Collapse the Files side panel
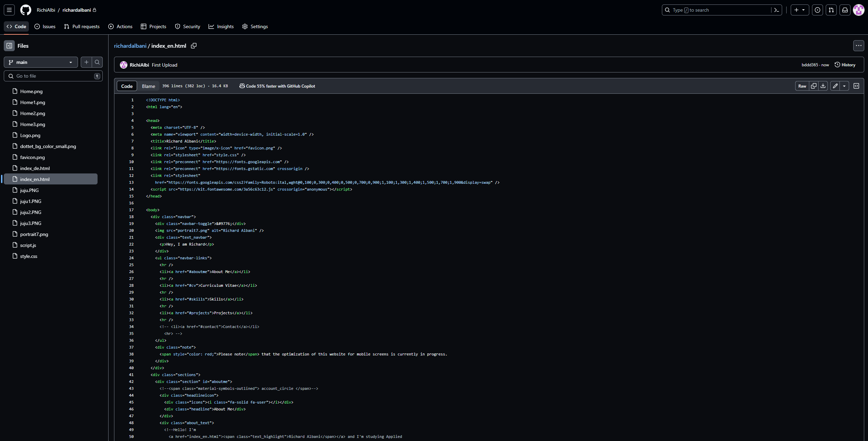868x441 pixels. tap(9, 46)
